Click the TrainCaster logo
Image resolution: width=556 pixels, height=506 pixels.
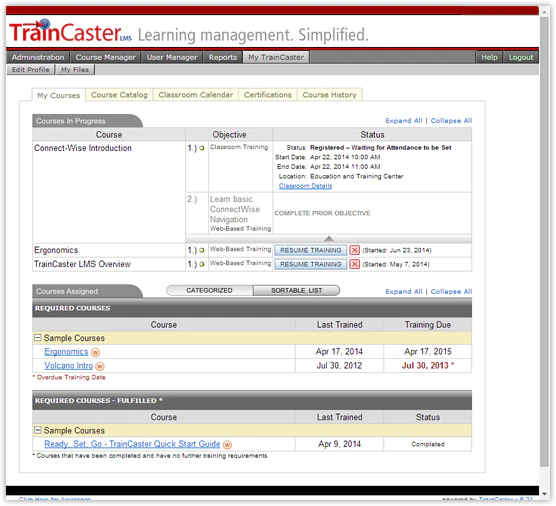[x=70, y=31]
